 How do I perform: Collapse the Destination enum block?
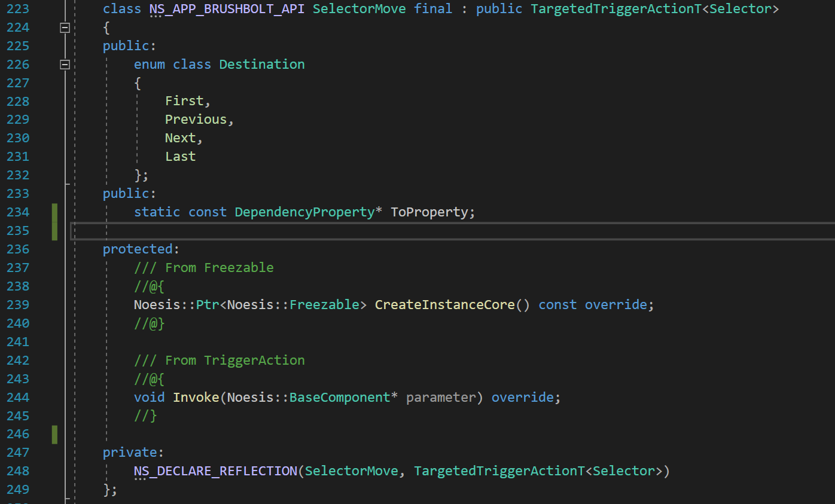pyautogui.click(x=65, y=65)
